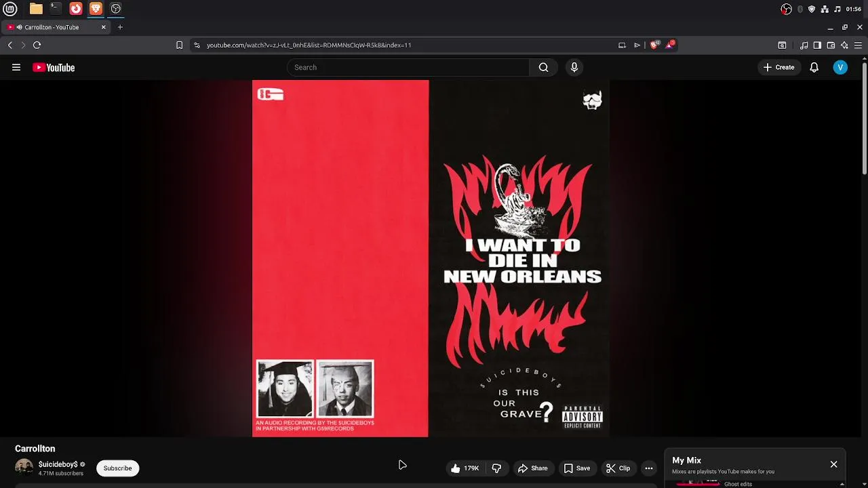The image size is (868, 488).
Task: Open the $uicideboy$ channel avatar
Action: pyautogui.click(x=24, y=468)
